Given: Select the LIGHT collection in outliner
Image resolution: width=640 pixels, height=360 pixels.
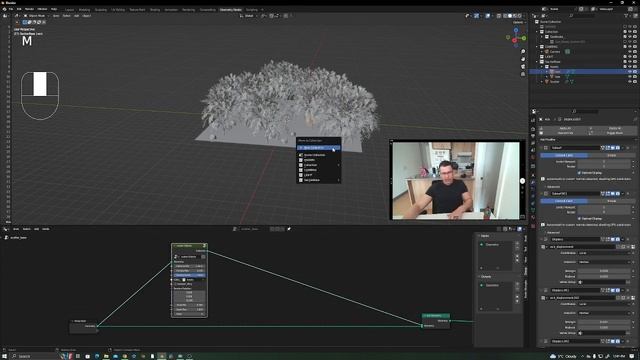Looking at the screenshot, I should 549,57.
